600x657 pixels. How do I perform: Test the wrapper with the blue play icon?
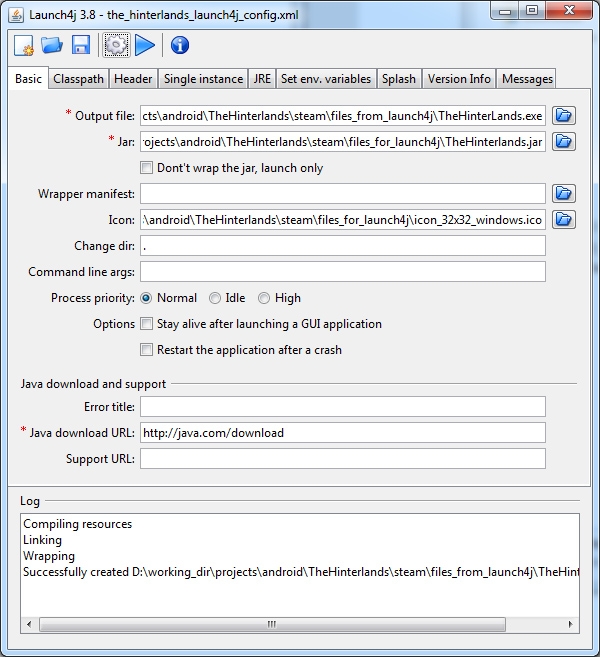pyautogui.click(x=145, y=45)
